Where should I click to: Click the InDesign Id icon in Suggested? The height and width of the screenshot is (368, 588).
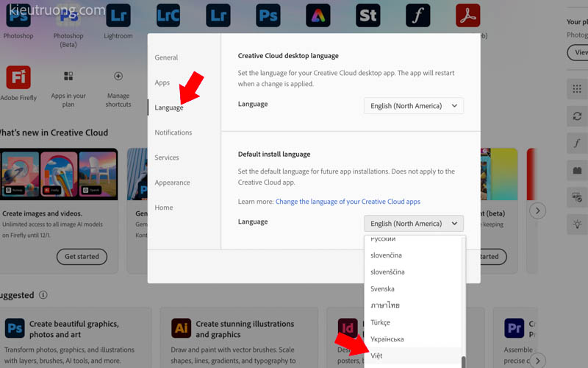tap(347, 328)
